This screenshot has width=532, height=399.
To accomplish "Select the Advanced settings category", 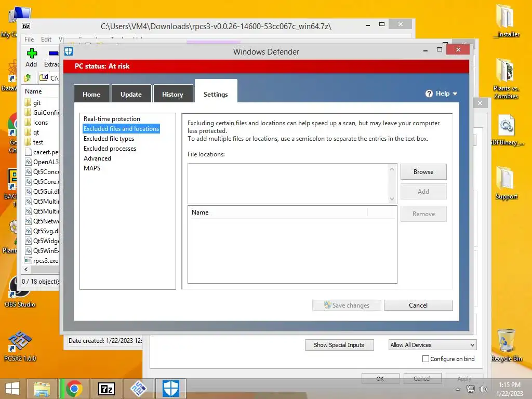I will [x=97, y=158].
